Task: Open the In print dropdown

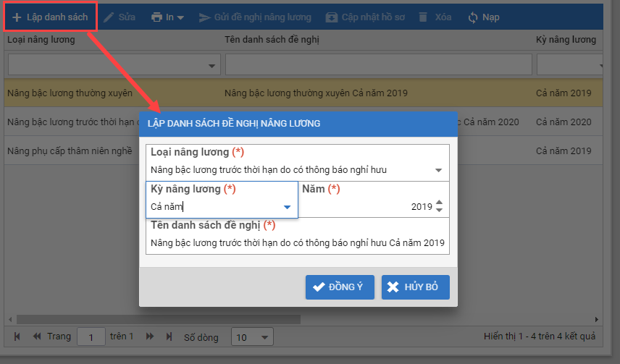Action: [x=167, y=17]
